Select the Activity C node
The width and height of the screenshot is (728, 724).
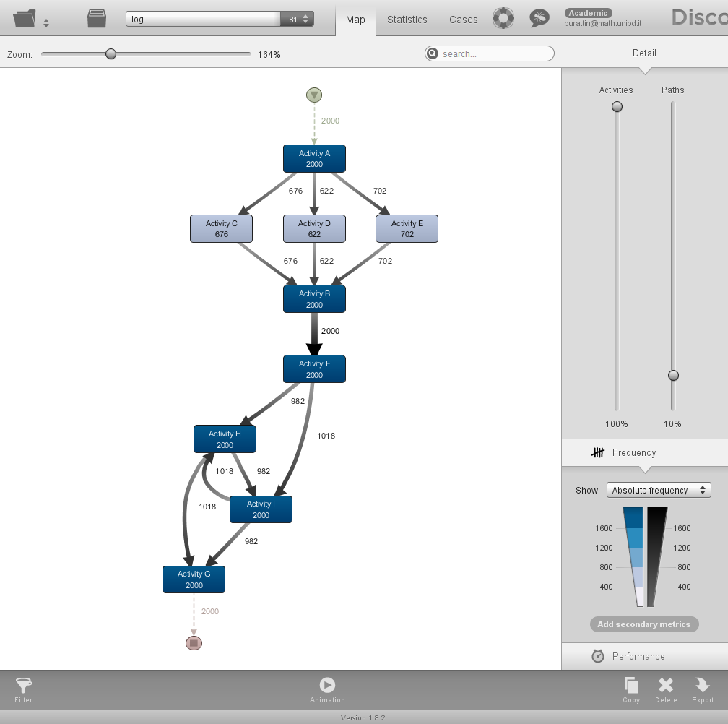222,228
